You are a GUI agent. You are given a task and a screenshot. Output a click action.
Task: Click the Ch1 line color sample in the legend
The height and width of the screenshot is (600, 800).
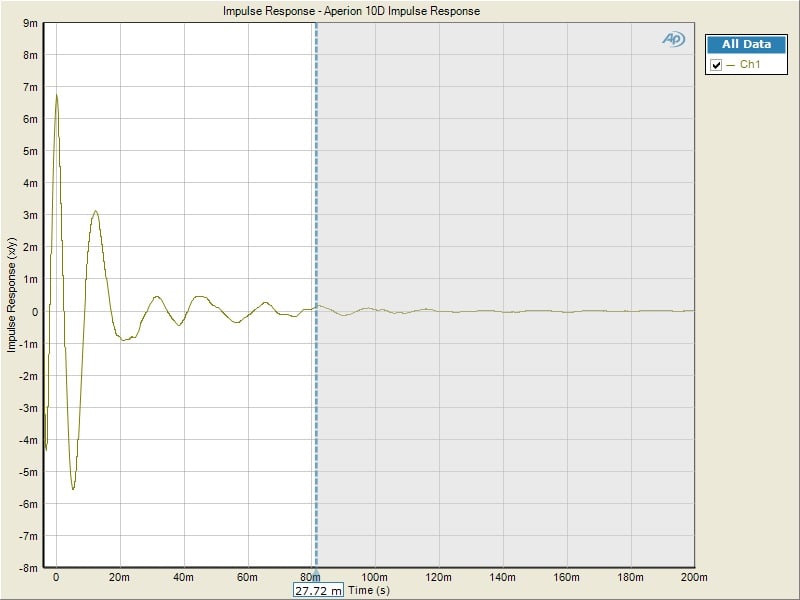coord(731,65)
